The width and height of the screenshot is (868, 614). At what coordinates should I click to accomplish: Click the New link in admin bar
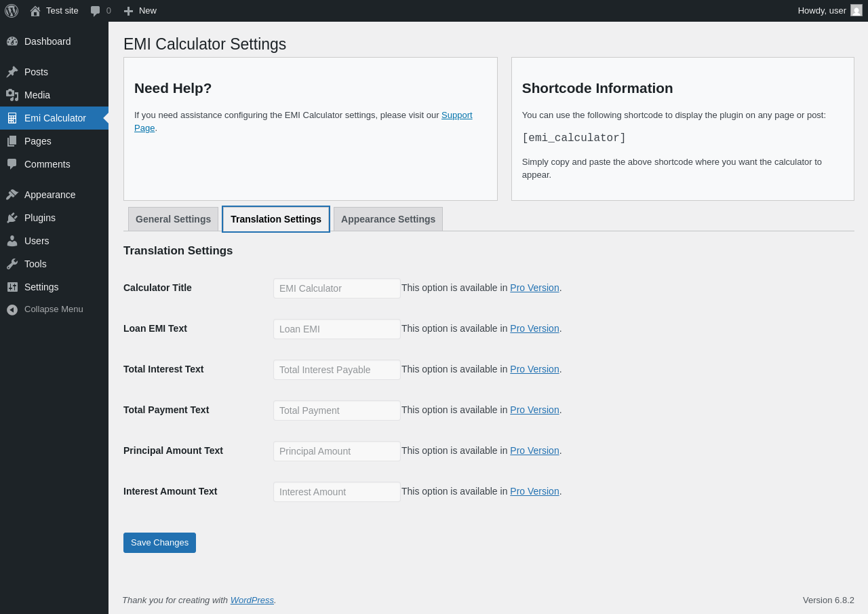pyautogui.click(x=148, y=11)
